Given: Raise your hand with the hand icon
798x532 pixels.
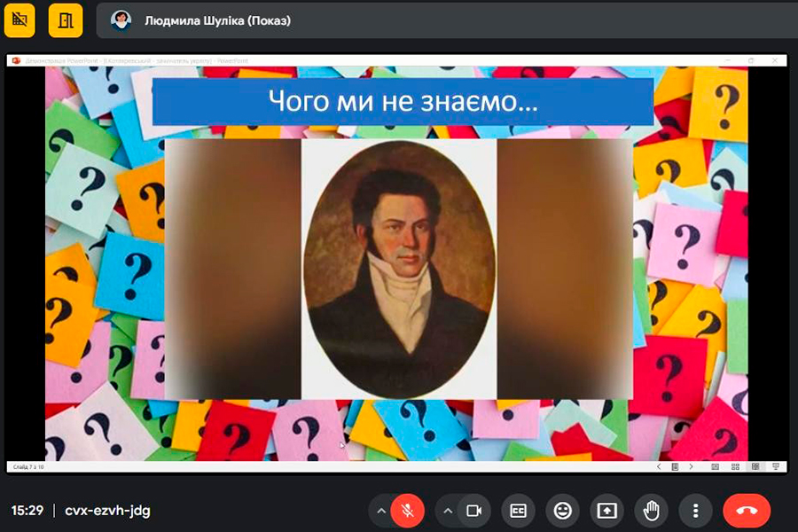Looking at the screenshot, I should click(x=651, y=511).
